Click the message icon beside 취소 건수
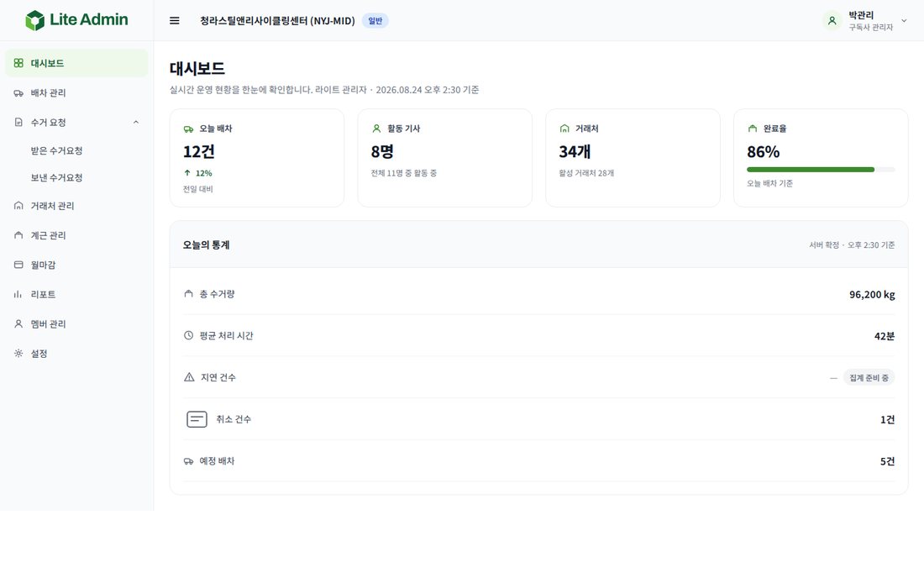 point(197,419)
